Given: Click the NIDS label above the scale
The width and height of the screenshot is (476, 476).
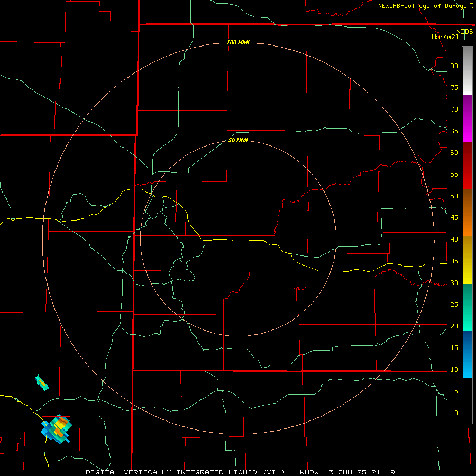Looking at the screenshot, I should coord(464,32).
